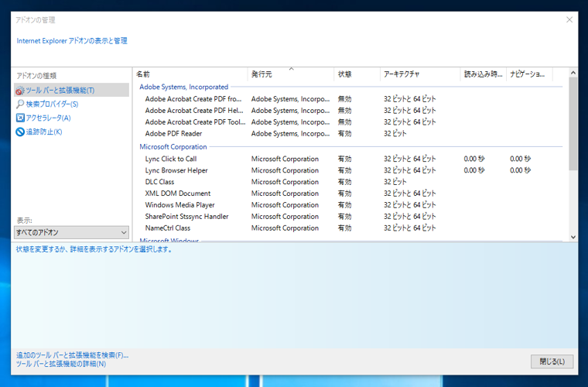The image size is (588, 387).
Task: Select Adobe PDF Reader add-on
Action: pyautogui.click(x=350, y=133)
